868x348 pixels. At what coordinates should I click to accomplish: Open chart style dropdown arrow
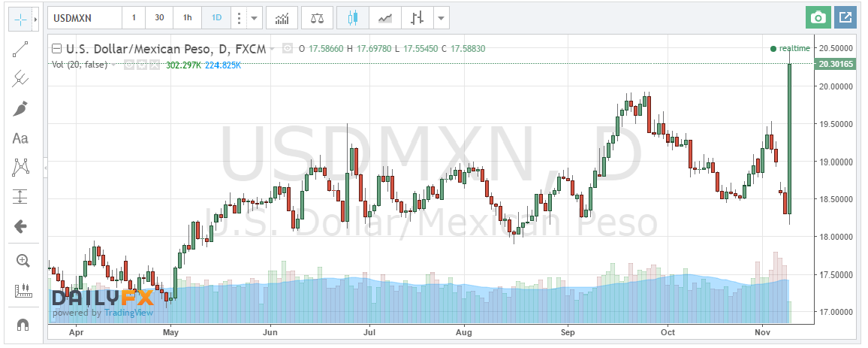[441, 18]
